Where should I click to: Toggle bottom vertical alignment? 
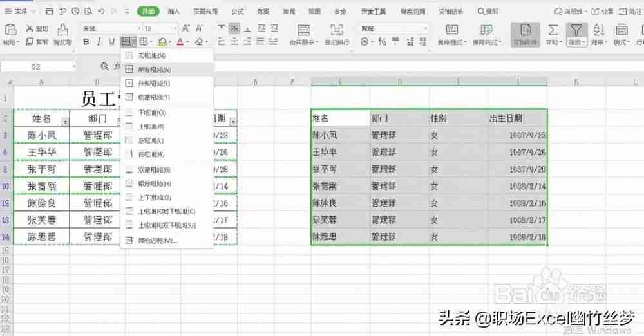(x=248, y=28)
